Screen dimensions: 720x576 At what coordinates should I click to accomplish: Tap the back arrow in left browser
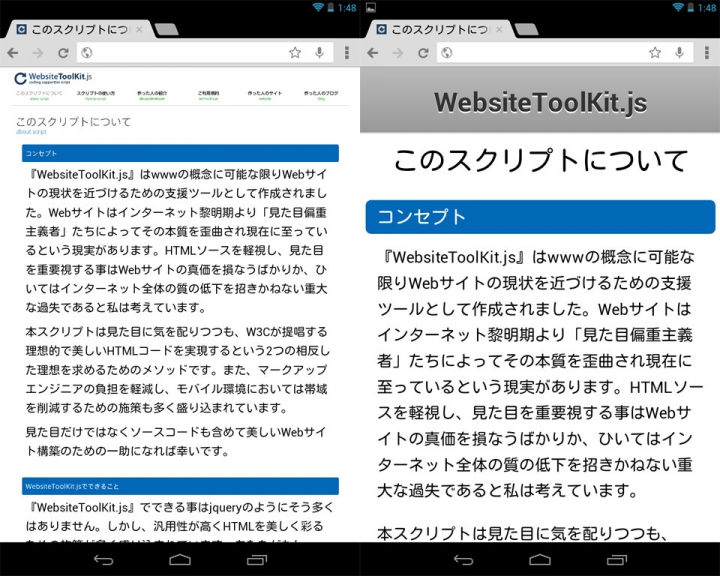(13, 53)
